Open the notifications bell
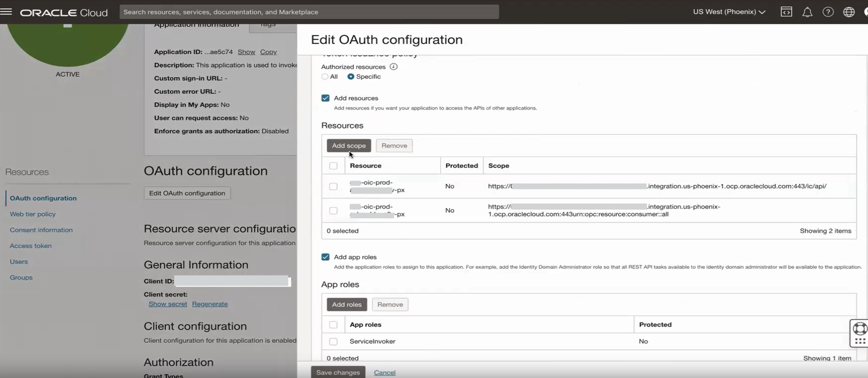This screenshot has height=378, width=868. coord(807,12)
